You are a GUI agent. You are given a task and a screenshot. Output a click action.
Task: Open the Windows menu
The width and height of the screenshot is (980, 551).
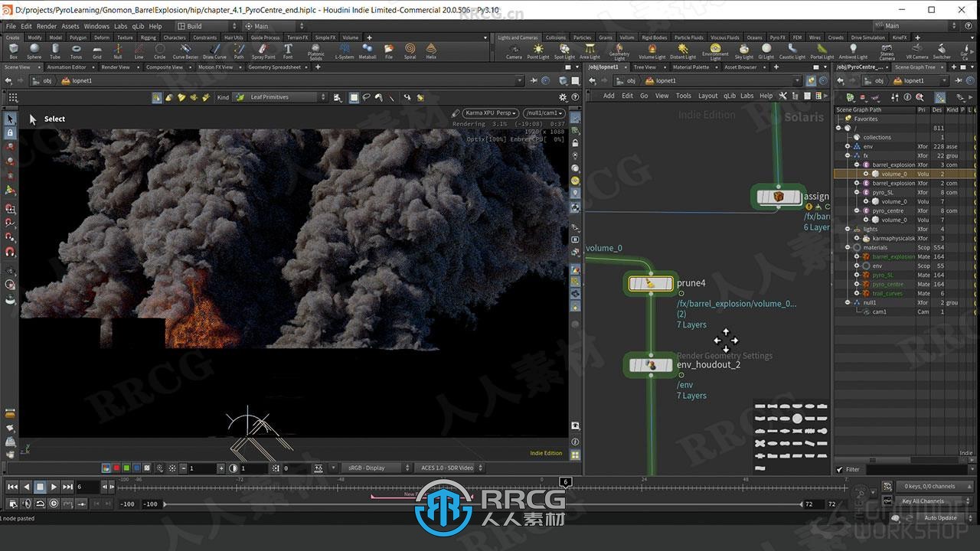point(96,26)
